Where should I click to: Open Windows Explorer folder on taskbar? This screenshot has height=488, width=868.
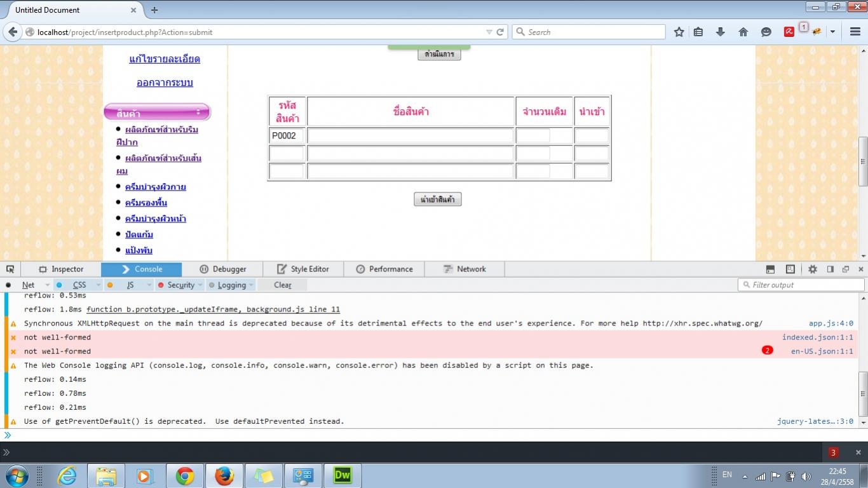coord(106,475)
